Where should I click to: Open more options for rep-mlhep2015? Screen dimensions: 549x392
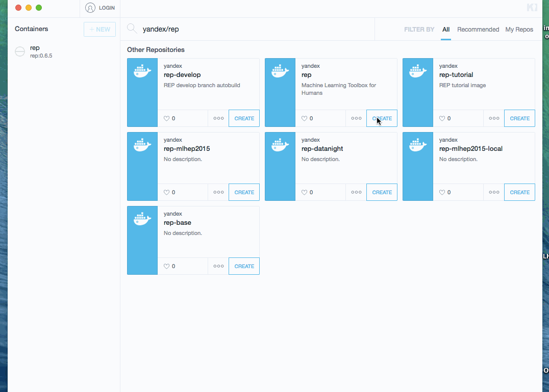point(218,192)
